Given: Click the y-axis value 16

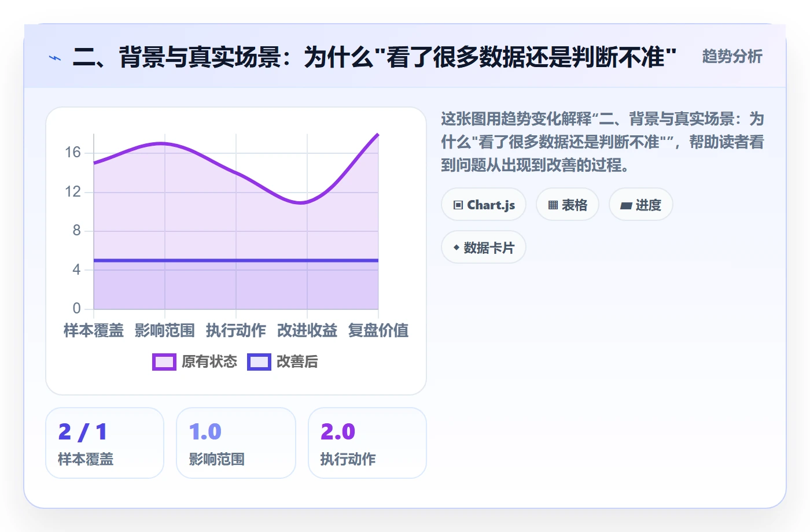Looking at the screenshot, I should click(x=73, y=153).
